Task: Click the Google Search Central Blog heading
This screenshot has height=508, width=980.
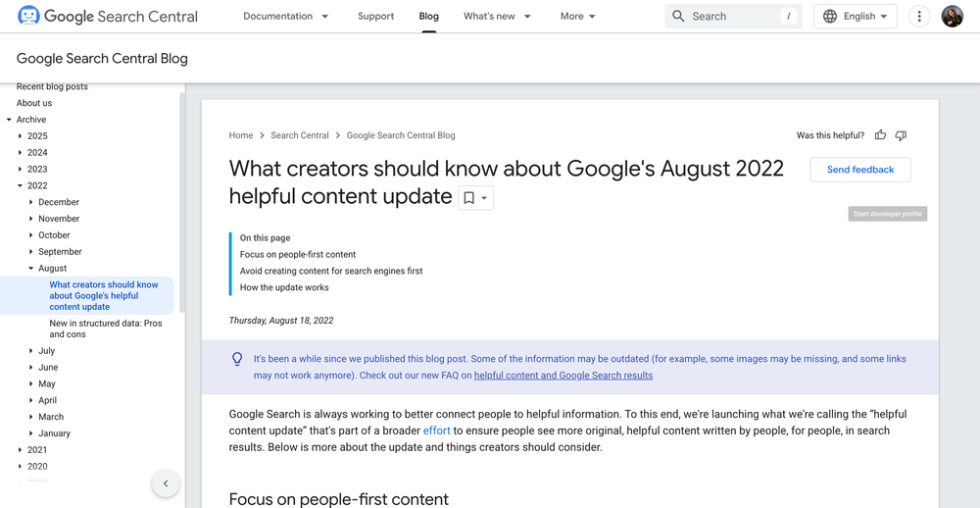Action: click(102, 58)
